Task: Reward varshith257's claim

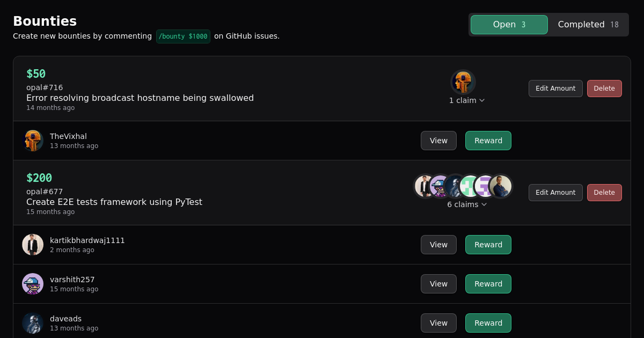Action: tap(488, 284)
